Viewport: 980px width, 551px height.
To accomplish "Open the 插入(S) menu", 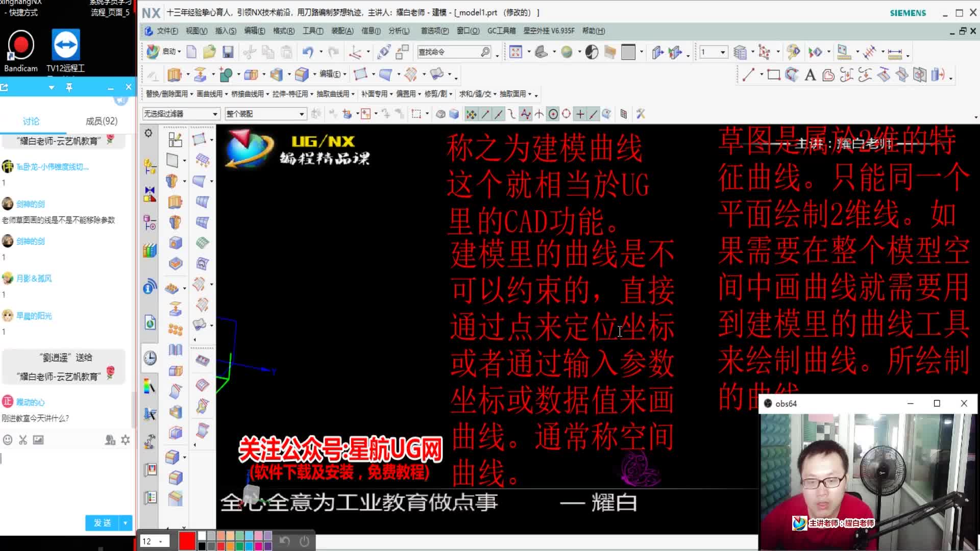I will click(226, 31).
